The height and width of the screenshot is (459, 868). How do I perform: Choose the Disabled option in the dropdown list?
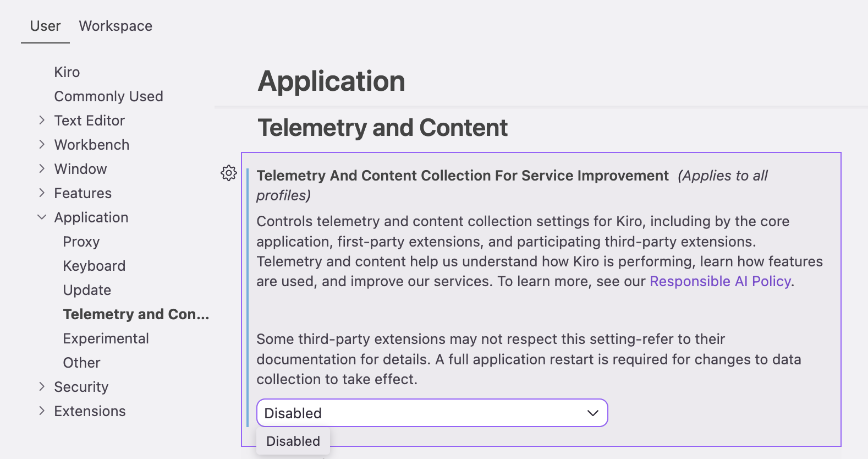tap(293, 441)
